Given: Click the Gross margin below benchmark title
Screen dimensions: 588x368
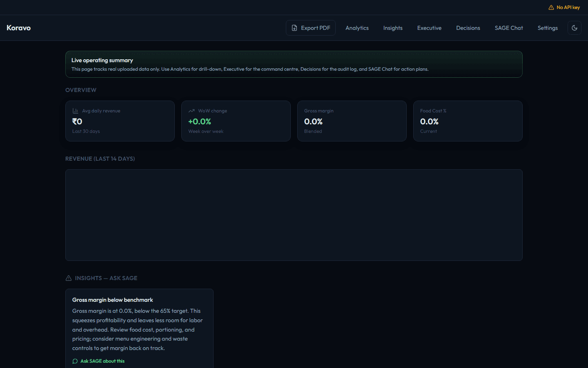Looking at the screenshot, I should tap(113, 300).
